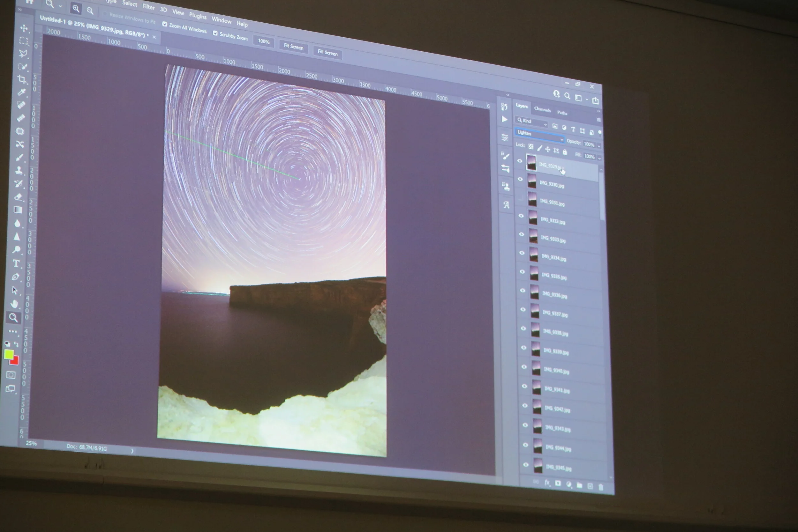Disable Scrubby Zoom checkbox
Screen dimensions: 798x532
(215, 33)
